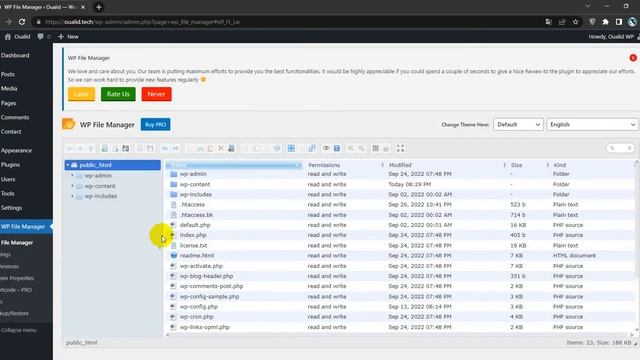Click Collapse menu in sidebar
The width and height of the screenshot is (640, 360).
[19, 330]
